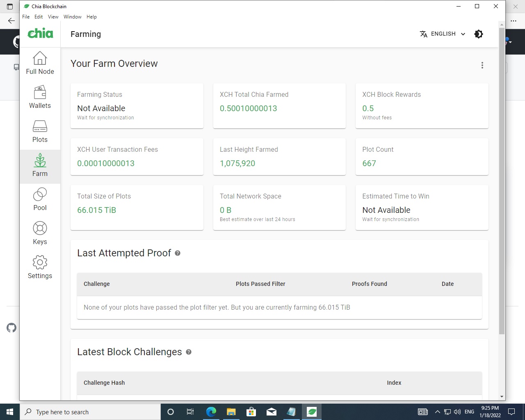The width and height of the screenshot is (525, 420).
Task: Click the Estimated Time to Win value
Action: [x=386, y=210]
